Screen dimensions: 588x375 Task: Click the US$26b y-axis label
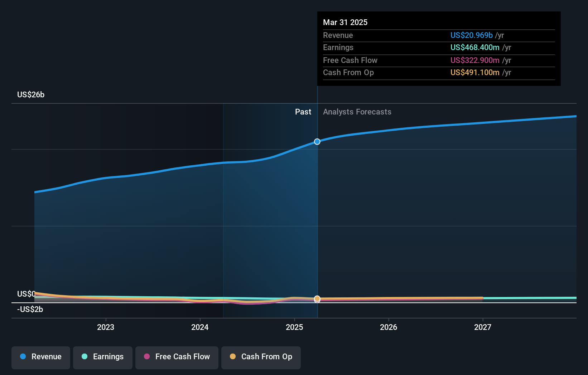tap(31, 94)
